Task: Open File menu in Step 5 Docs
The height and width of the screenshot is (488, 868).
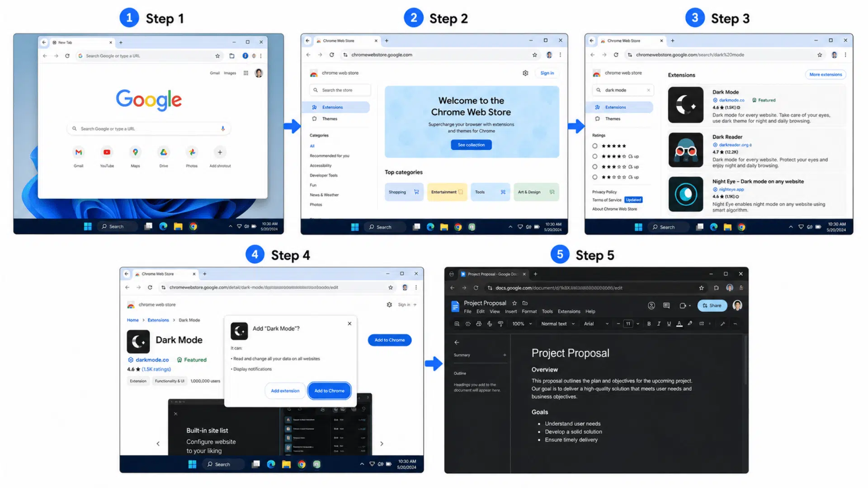Action: (467, 312)
